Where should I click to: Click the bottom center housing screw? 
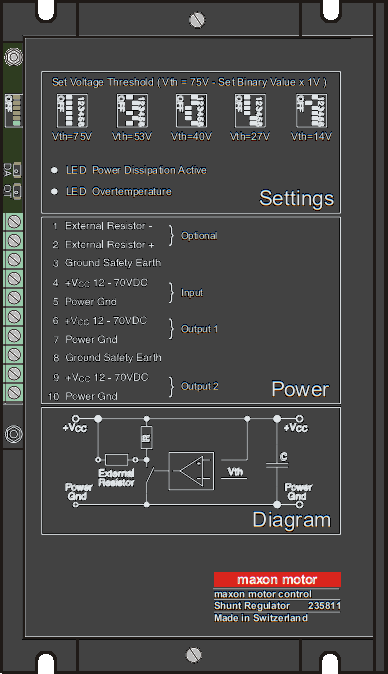click(194, 655)
